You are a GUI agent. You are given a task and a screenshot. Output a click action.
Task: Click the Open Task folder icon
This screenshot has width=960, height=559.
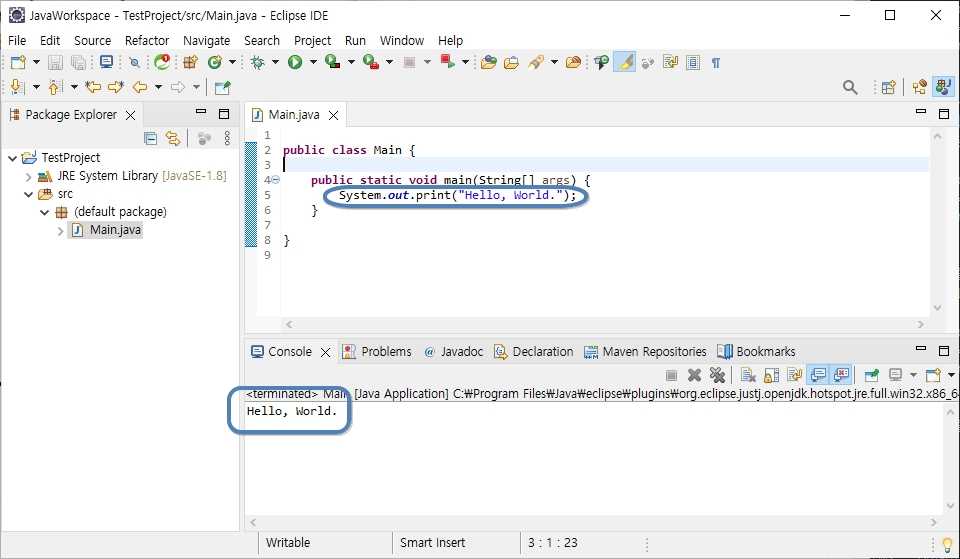(511, 62)
